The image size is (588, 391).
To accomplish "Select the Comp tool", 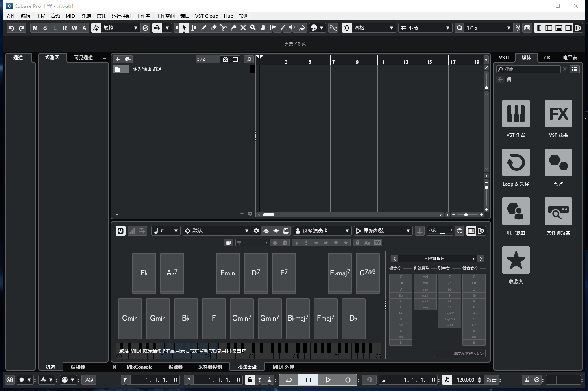I will pyautogui.click(x=272, y=28).
